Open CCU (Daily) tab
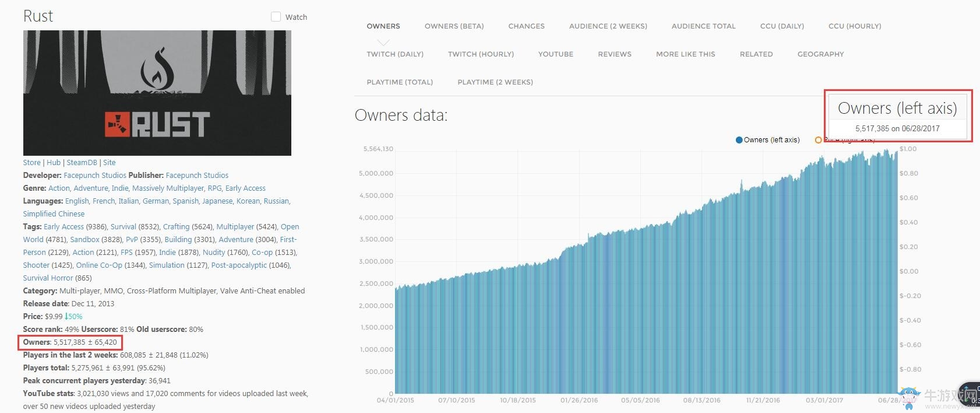 pyautogui.click(x=782, y=26)
